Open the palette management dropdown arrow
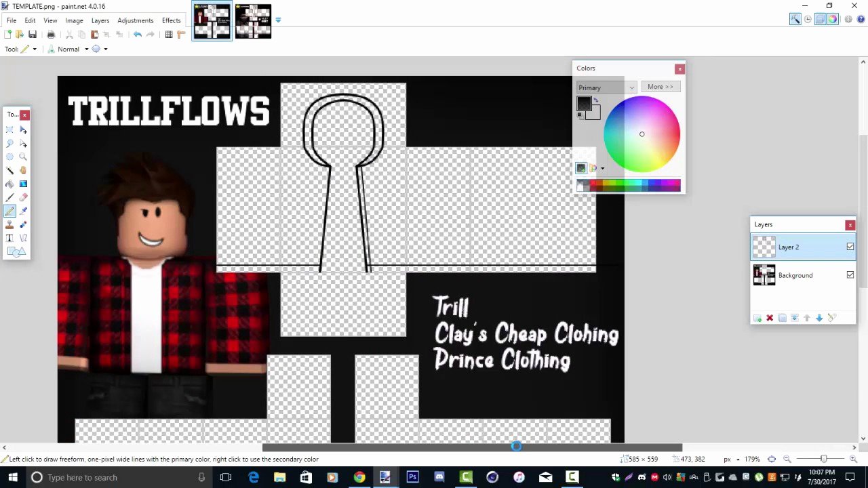Image resolution: width=868 pixels, height=488 pixels. 602,169
